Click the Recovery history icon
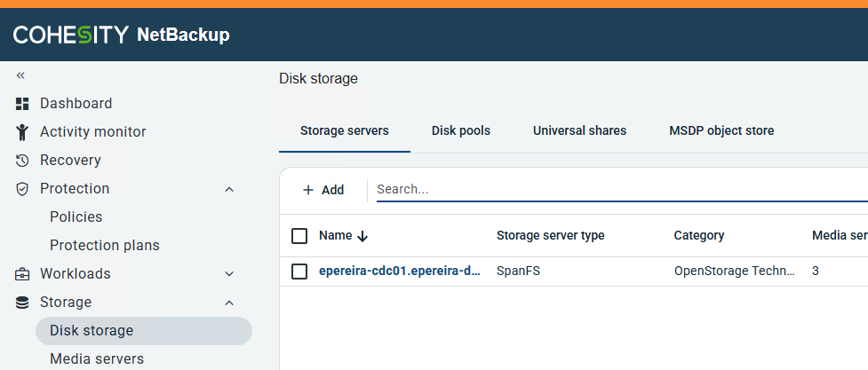 [x=23, y=161]
